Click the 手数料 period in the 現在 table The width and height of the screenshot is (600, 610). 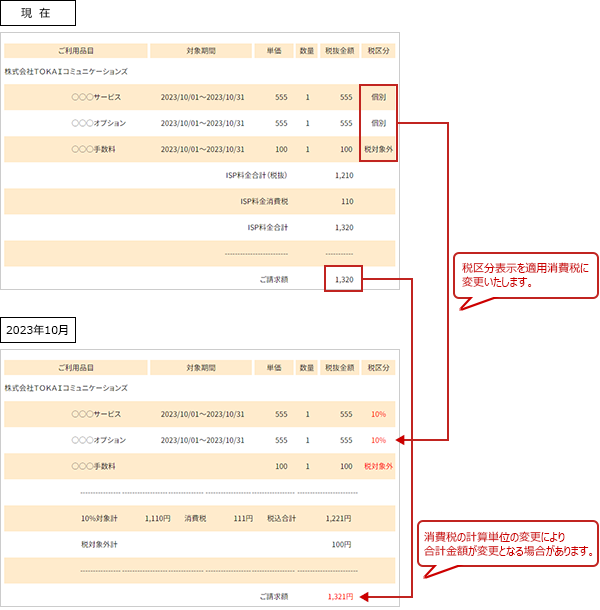click(x=202, y=149)
